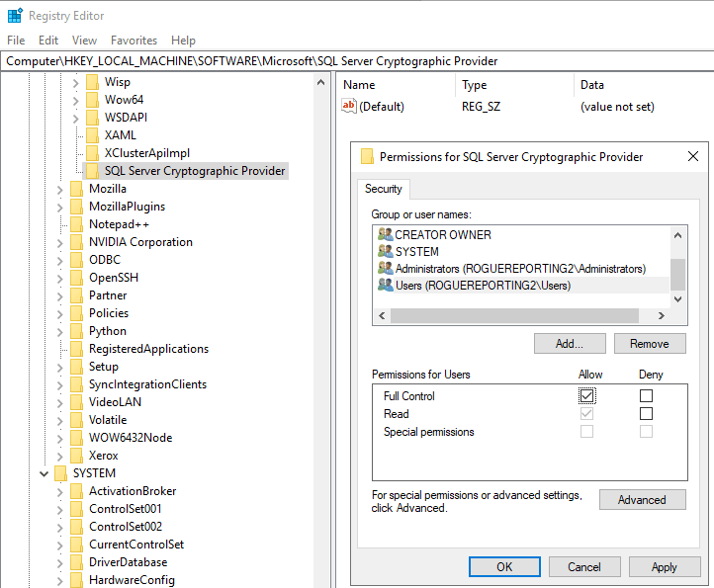
Task: Click the SYSTEM hive folder icon
Action: click(x=60, y=472)
